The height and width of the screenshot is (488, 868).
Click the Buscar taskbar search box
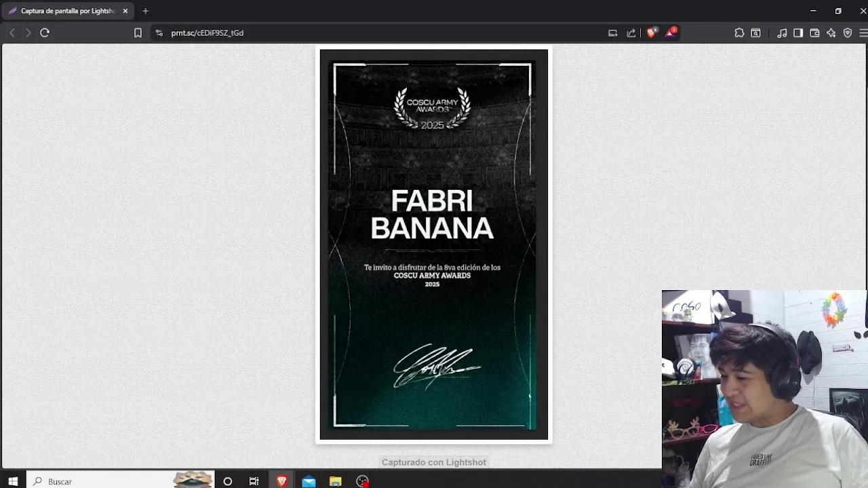tap(120, 481)
